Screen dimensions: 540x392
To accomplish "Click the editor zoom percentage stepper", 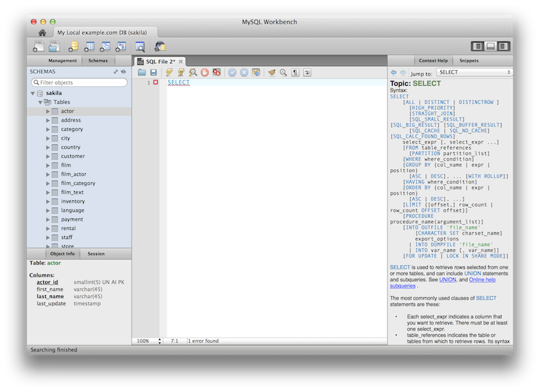I will click(160, 341).
